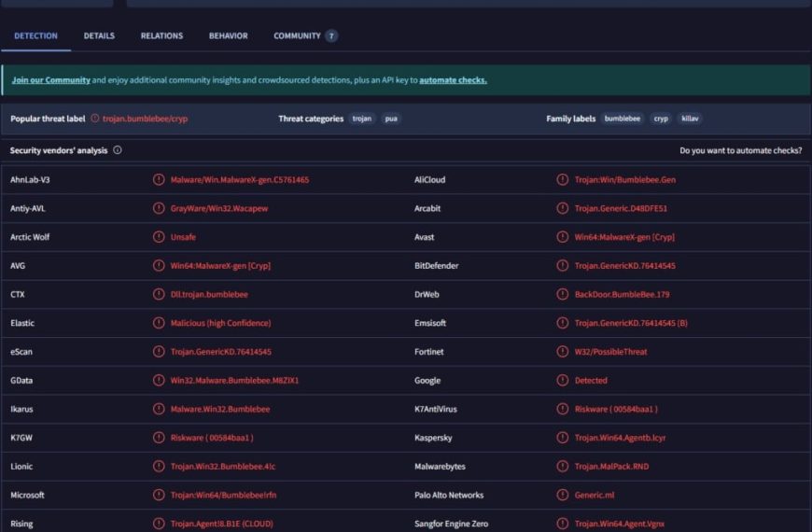This screenshot has width=812, height=532.
Task: Click the warning icon beside trojan.bumblebee/cryp
Action: click(95, 119)
